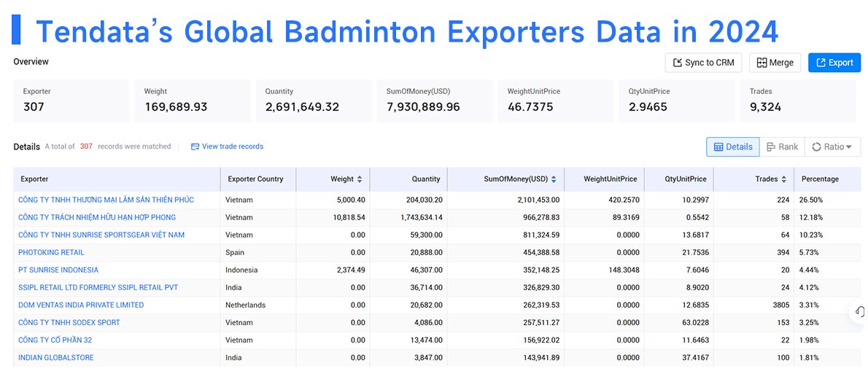Viewport: 868px width, 371px height.
Task: Open exporter PT SUNRISE INDONESIA
Action: [x=58, y=270]
